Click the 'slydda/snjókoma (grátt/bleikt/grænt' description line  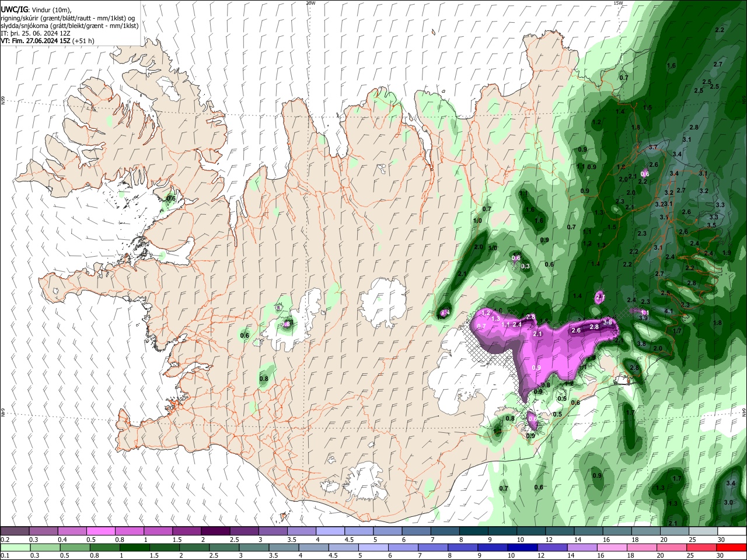pos(69,26)
